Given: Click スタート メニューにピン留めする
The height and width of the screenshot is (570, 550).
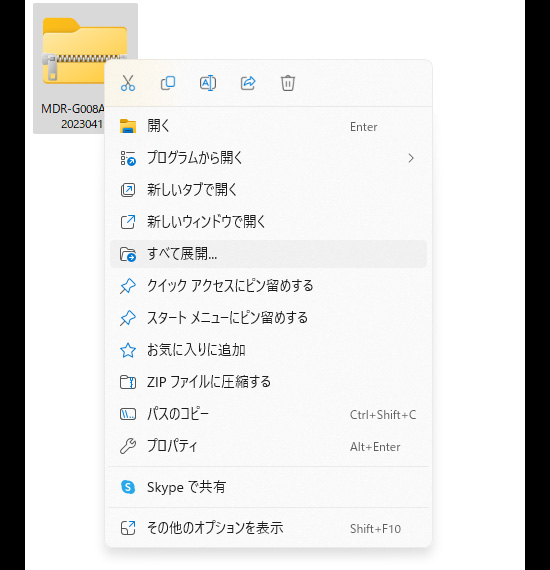Looking at the screenshot, I should 268,318.
